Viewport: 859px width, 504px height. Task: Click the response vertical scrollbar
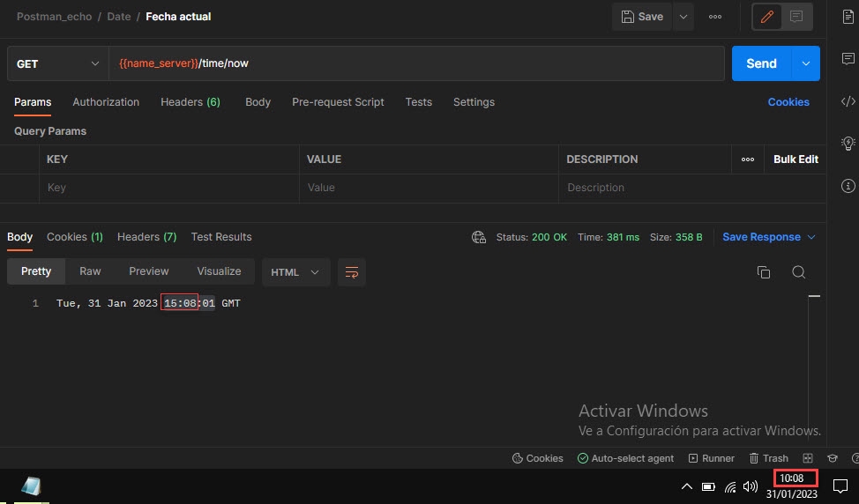[814, 370]
